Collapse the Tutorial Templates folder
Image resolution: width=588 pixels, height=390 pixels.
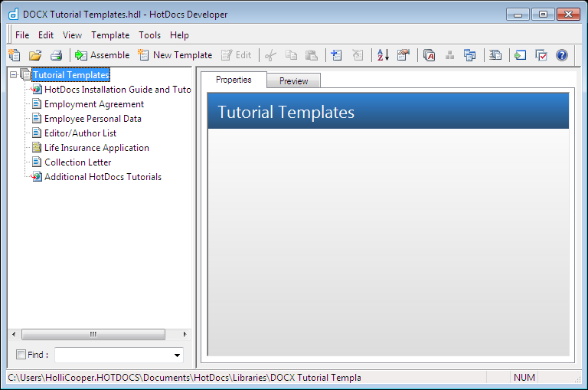coord(14,74)
